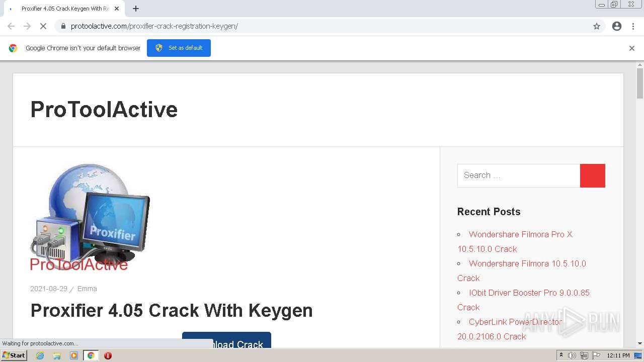
Task: Open Wondershare Filmora 10.5.10.0 Crack post
Action: pos(522,270)
